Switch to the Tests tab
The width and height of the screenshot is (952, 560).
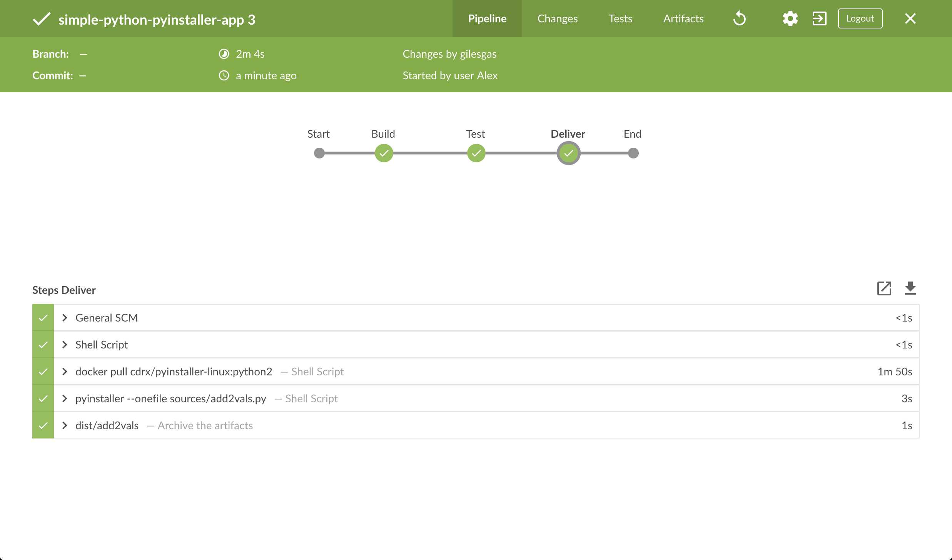click(x=621, y=18)
